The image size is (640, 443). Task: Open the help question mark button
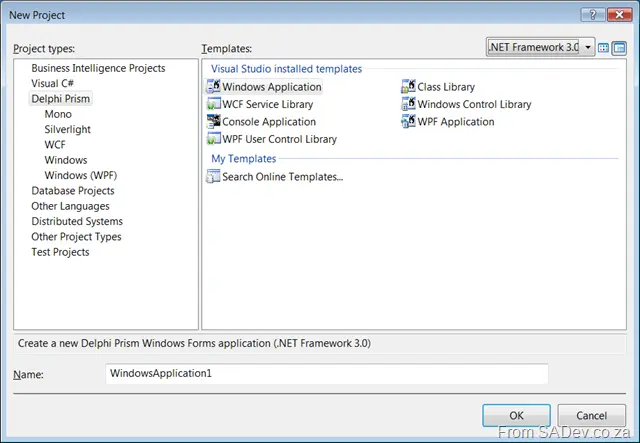tap(593, 15)
